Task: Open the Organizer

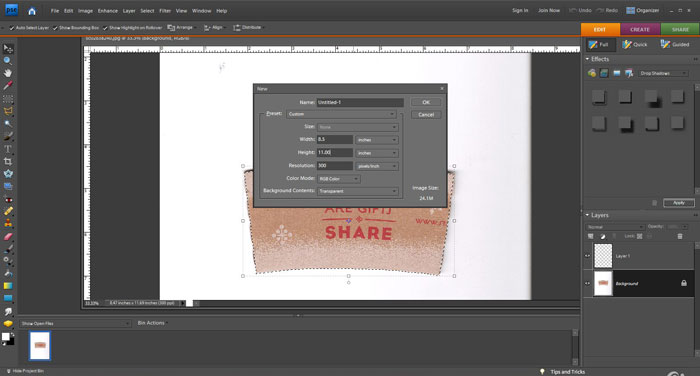Action: coord(642,10)
